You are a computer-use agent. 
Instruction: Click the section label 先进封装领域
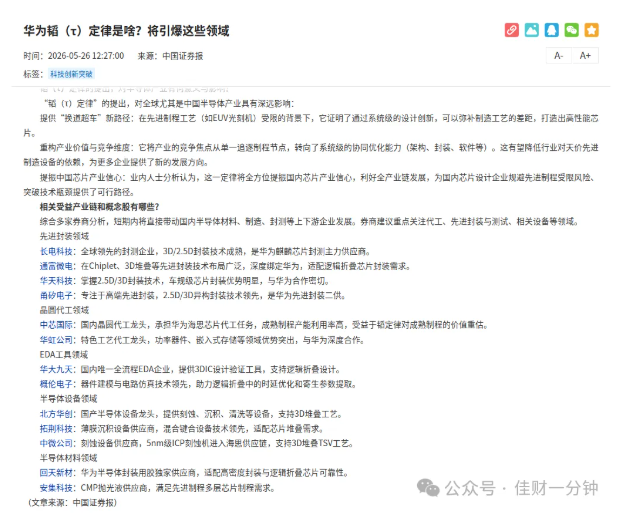click(64, 236)
